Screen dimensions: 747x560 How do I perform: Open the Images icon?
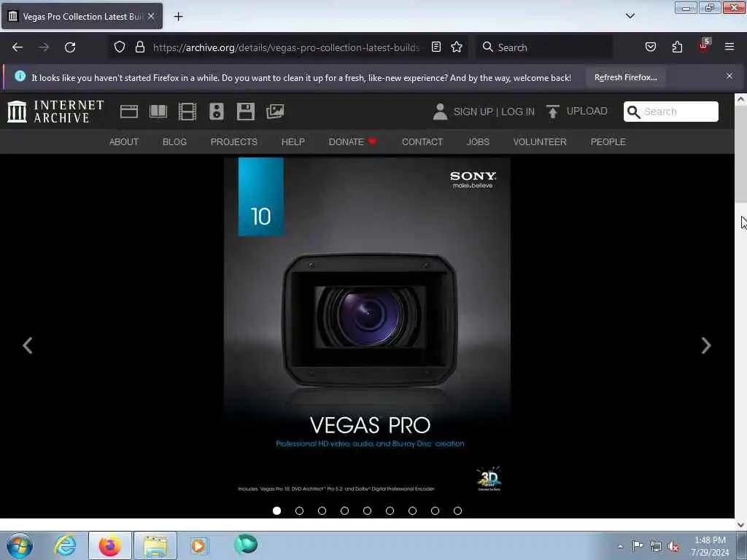(x=275, y=112)
